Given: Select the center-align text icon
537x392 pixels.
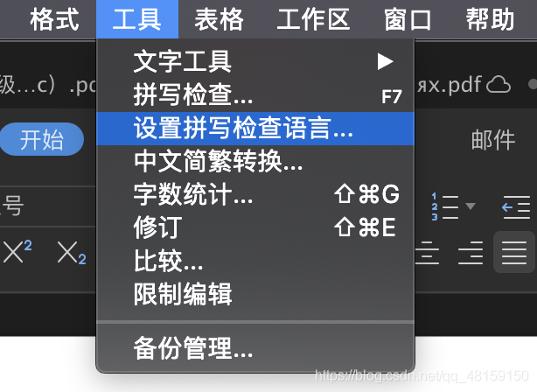Looking at the screenshot, I should [x=427, y=253].
